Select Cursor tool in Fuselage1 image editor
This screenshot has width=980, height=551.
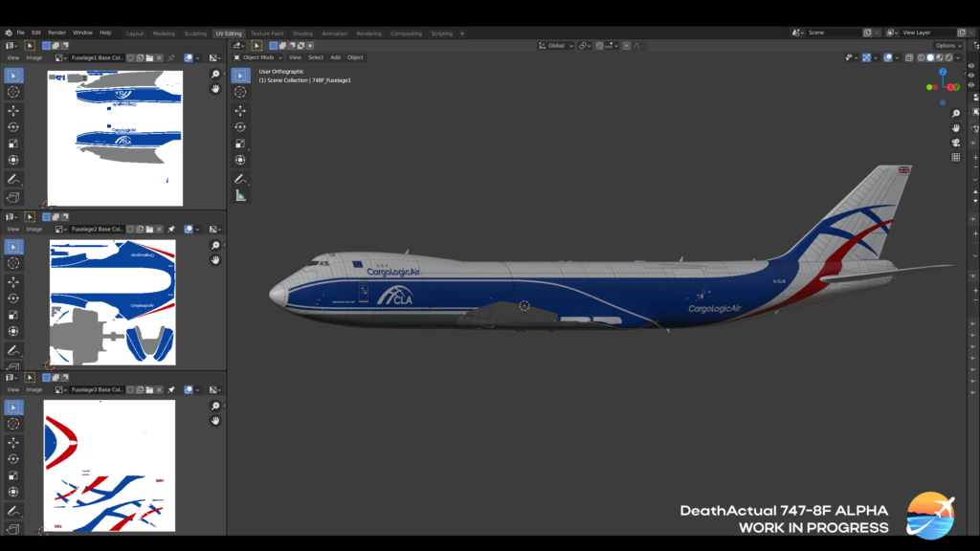pyautogui.click(x=13, y=92)
